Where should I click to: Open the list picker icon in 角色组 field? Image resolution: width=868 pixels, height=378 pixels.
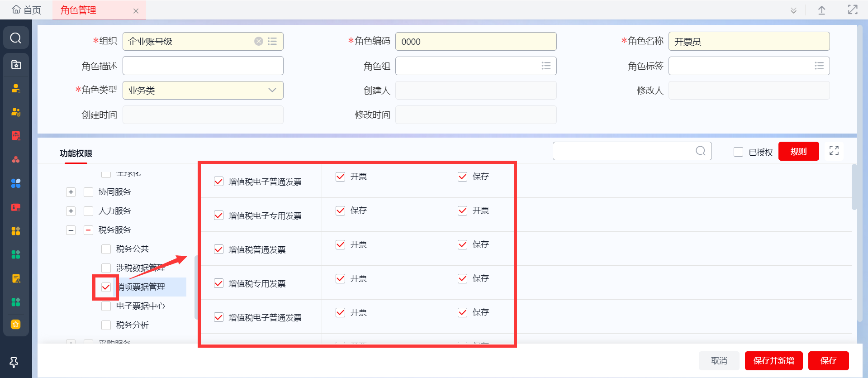click(x=546, y=66)
